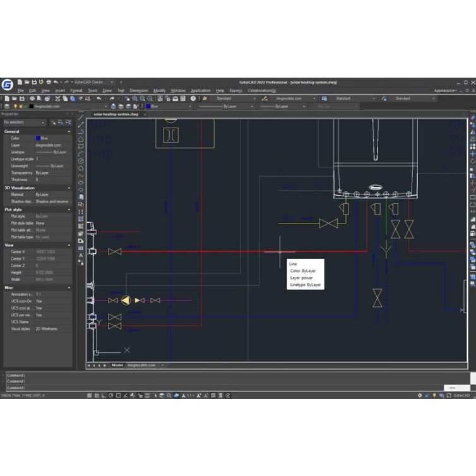Screen dimensions: 476x476
Task: Go to first layout tab arrow
Action: point(88,365)
